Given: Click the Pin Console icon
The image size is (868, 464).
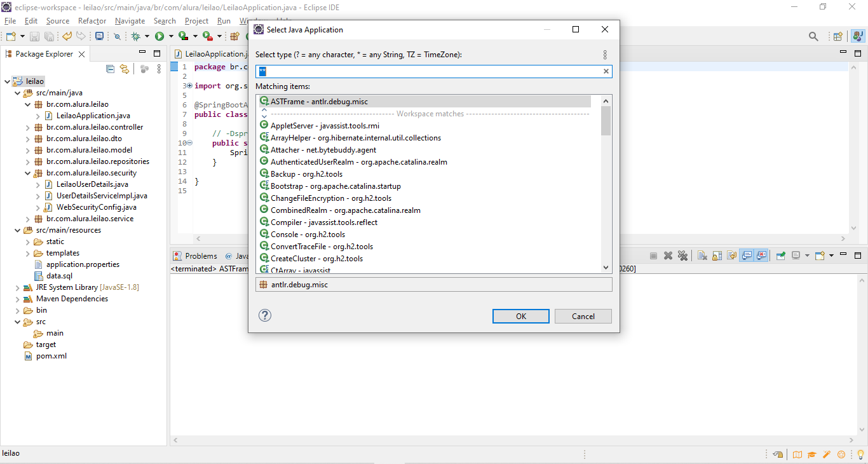Looking at the screenshot, I should pos(780,256).
